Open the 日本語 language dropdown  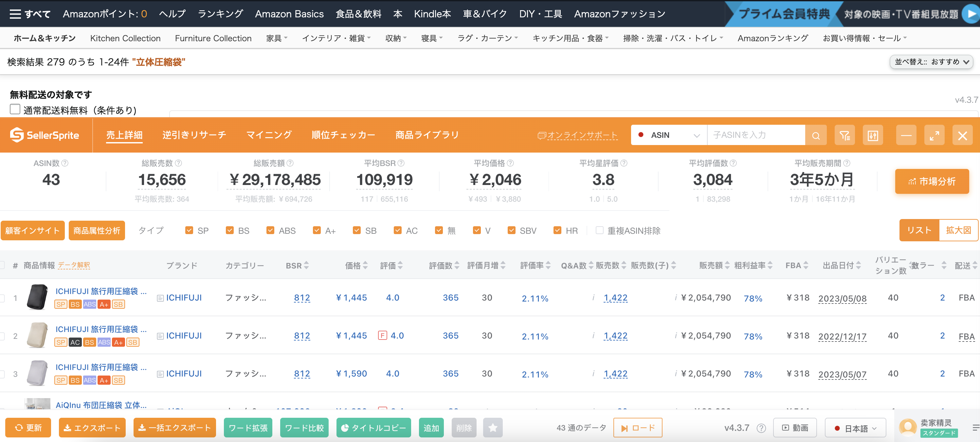855,428
